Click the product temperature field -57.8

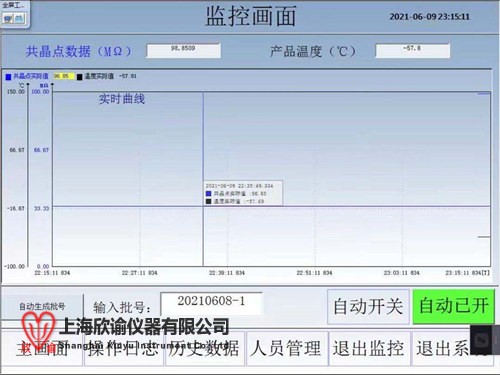click(412, 50)
